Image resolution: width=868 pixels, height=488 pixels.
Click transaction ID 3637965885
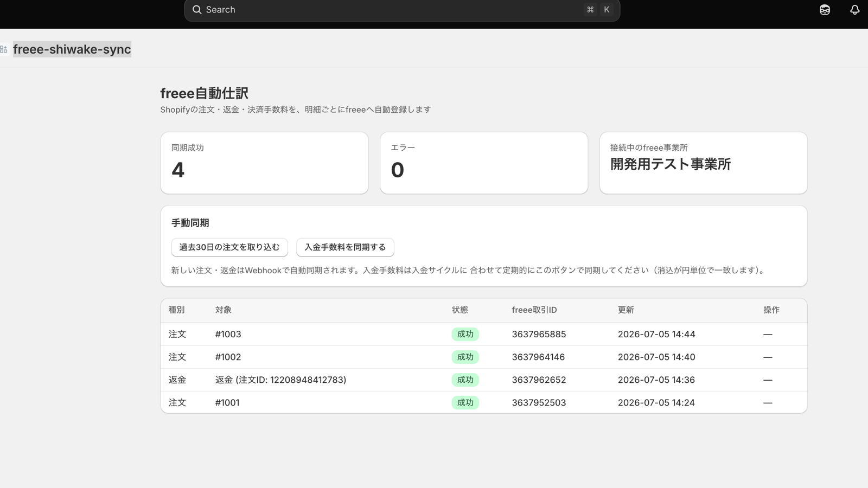[539, 335]
